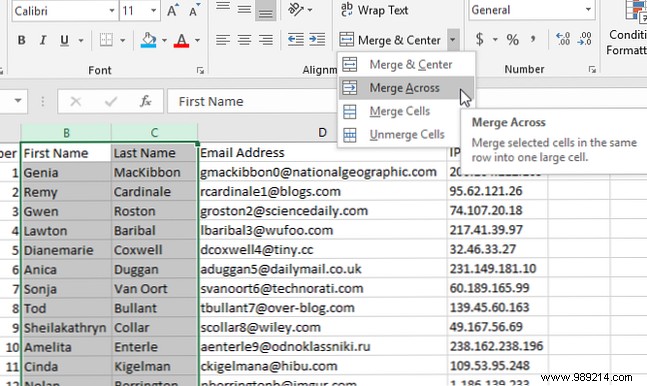Image resolution: width=647 pixels, height=386 pixels.
Task: Open Number format dialog launcher
Action: [592, 70]
